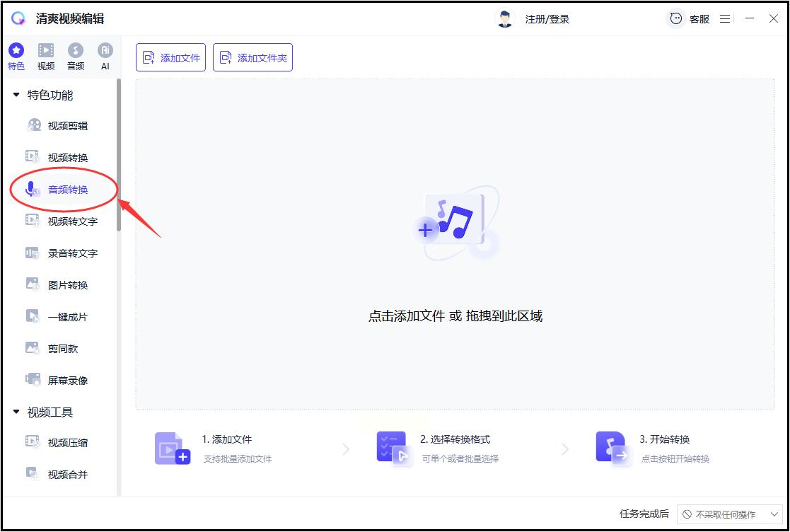This screenshot has height=532, width=790.
Task: Click the user avatar icon
Action: pos(504,19)
